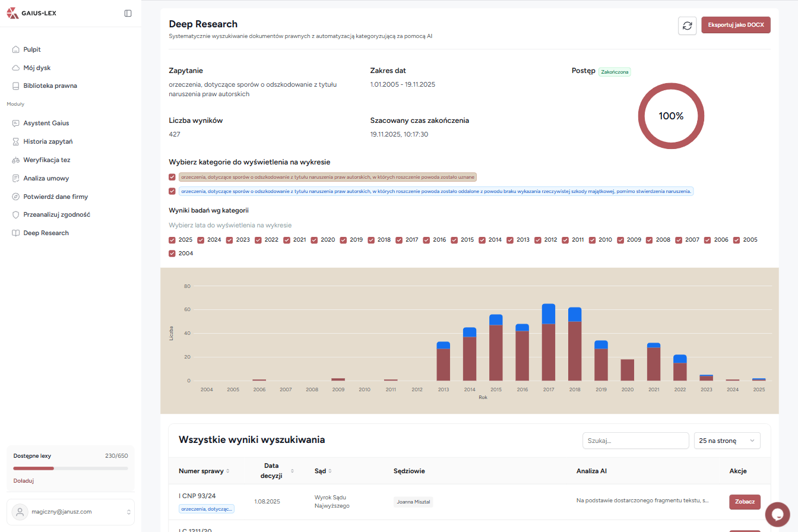Viewport: 798px width, 532px height.
Task: Click Eksportuj jako DOCX button
Action: click(x=736, y=25)
